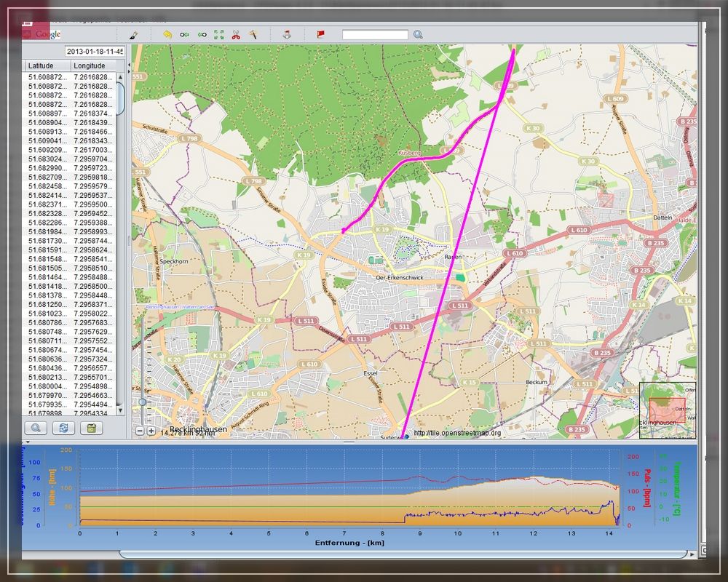Click the map zoom slider handle
The image size is (728, 582).
143,402
